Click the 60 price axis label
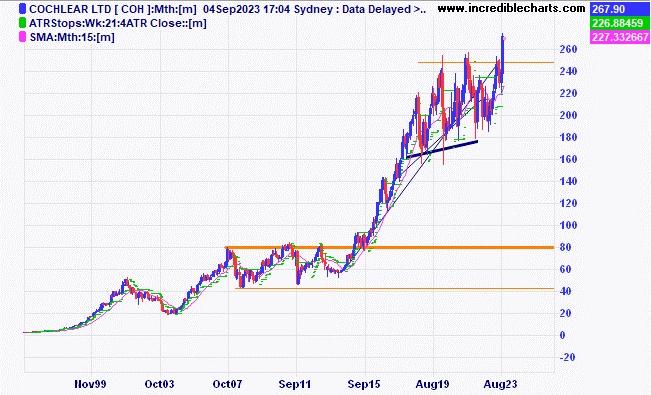 pos(565,270)
